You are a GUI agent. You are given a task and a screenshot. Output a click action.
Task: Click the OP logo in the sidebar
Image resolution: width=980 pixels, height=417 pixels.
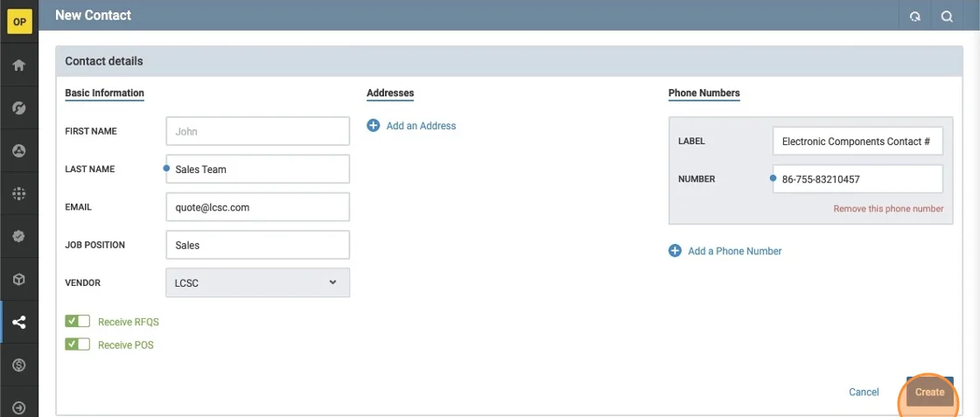19,22
